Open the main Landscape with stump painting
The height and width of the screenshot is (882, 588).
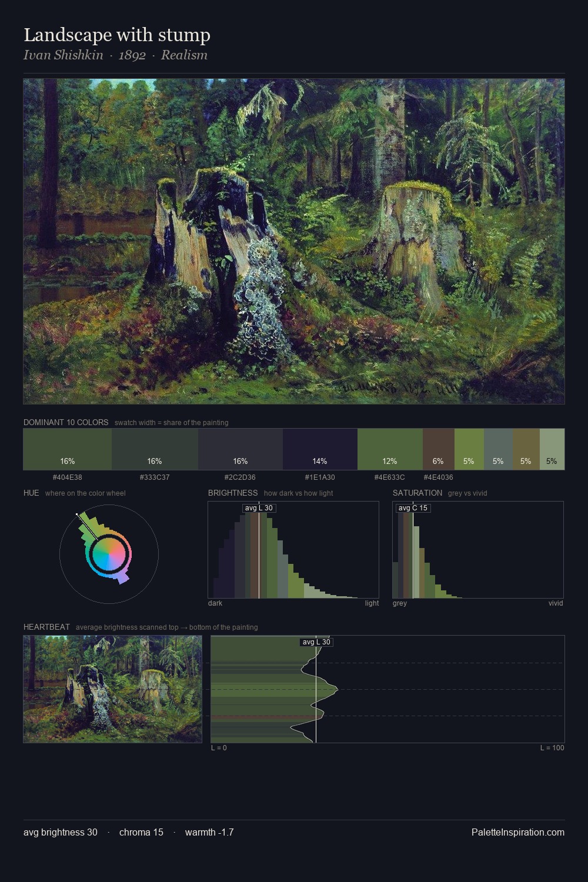click(x=294, y=242)
